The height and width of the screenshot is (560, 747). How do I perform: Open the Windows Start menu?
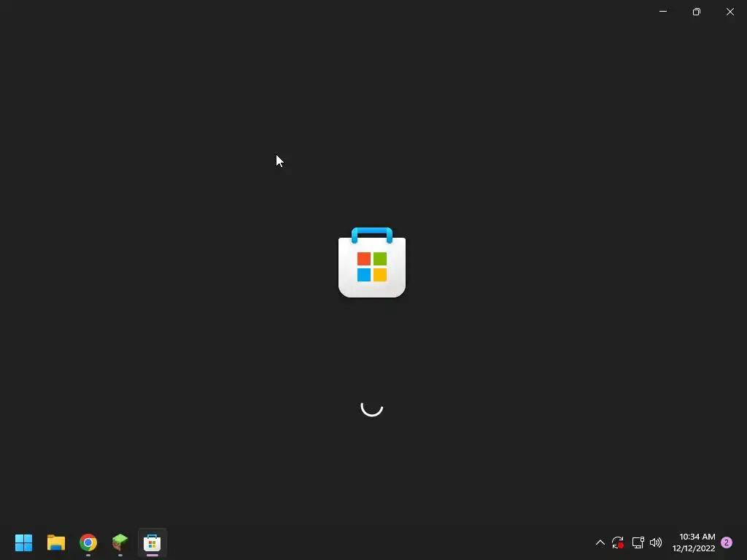(23, 542)
